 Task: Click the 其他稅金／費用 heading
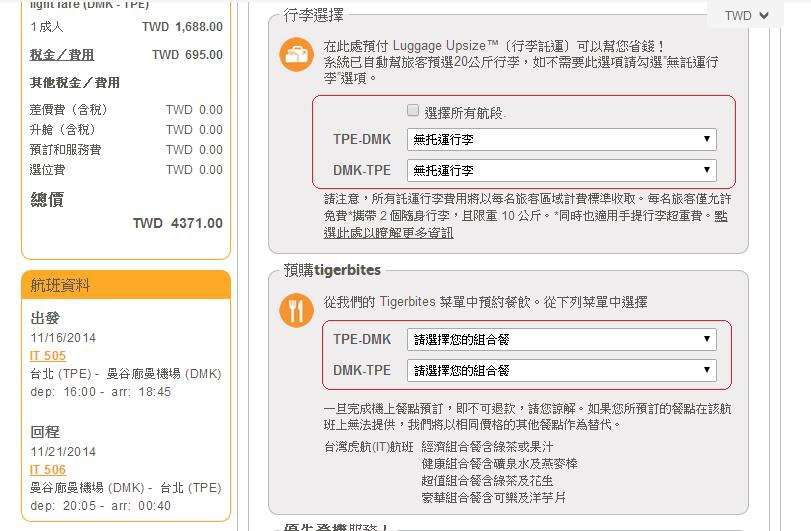[75, 83]
